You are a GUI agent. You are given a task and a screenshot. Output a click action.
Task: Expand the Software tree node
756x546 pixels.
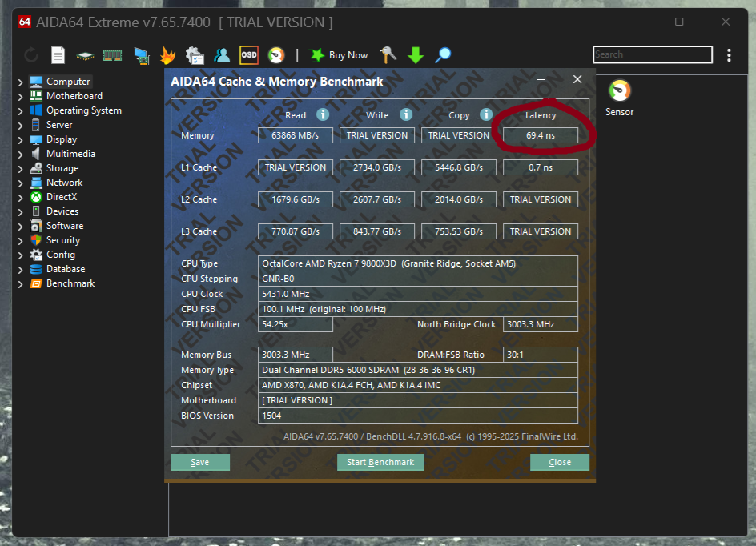(x=20, y=226)
